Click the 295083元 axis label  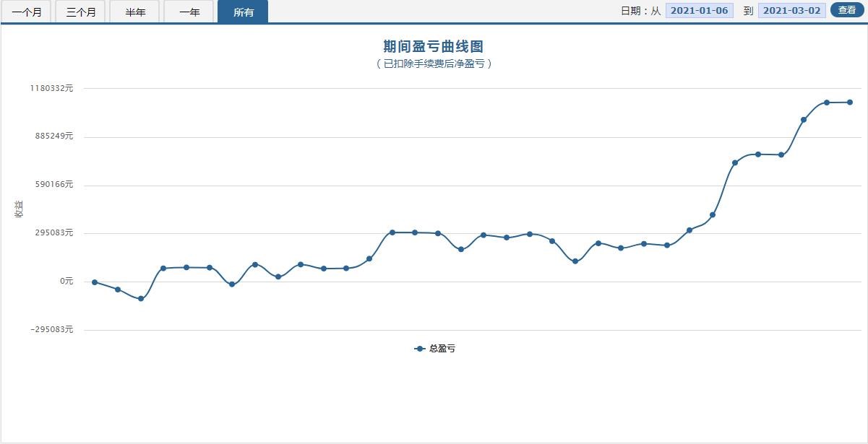53,232
